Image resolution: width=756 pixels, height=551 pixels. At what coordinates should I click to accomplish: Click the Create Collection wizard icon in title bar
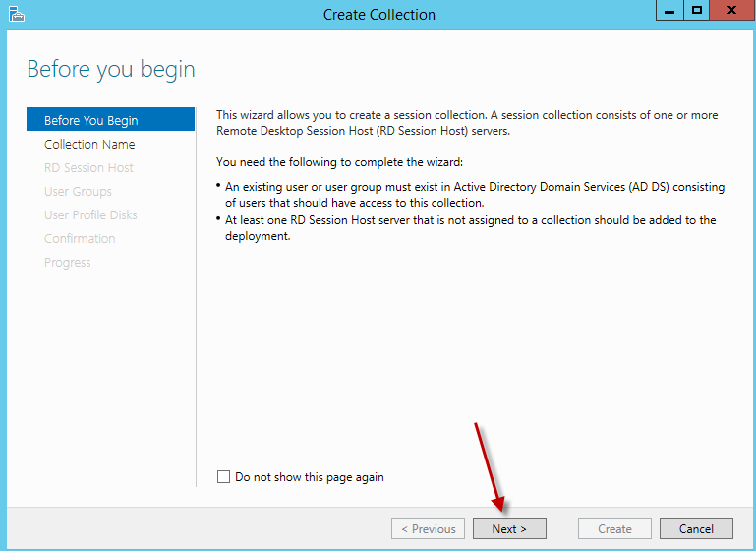15,14
